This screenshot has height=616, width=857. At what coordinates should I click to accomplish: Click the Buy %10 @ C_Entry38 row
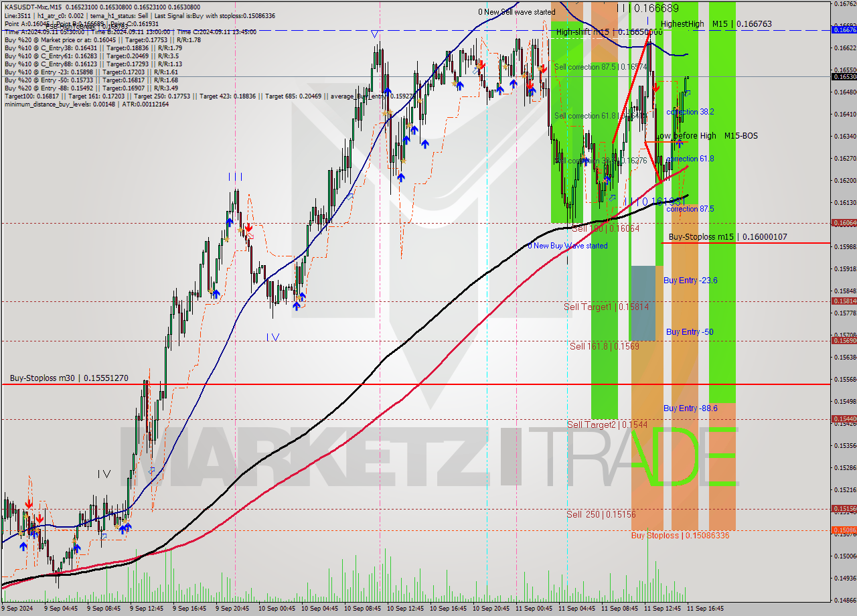[x=93, y=48]
